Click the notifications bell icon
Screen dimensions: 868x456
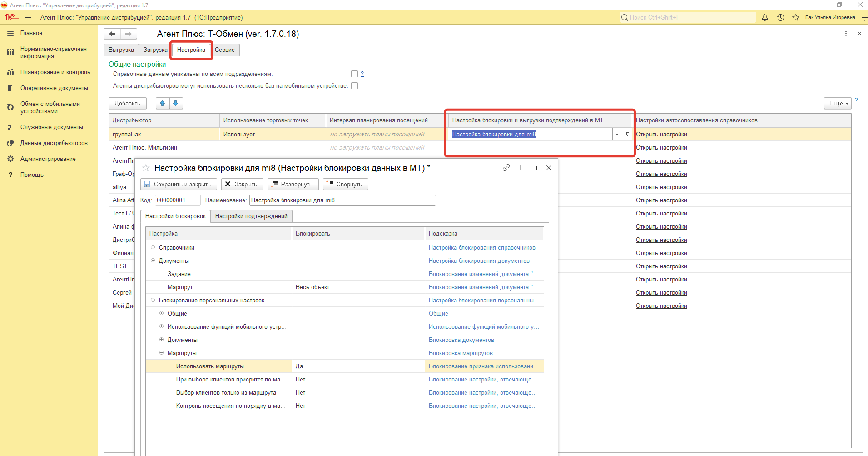coord(765,18)
